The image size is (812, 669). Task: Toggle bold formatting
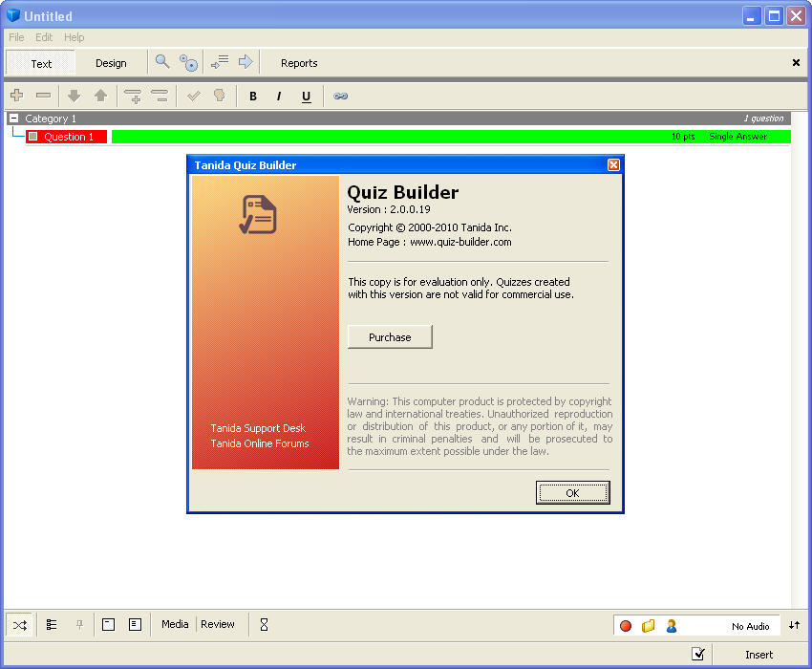click(x=253, y=97)
